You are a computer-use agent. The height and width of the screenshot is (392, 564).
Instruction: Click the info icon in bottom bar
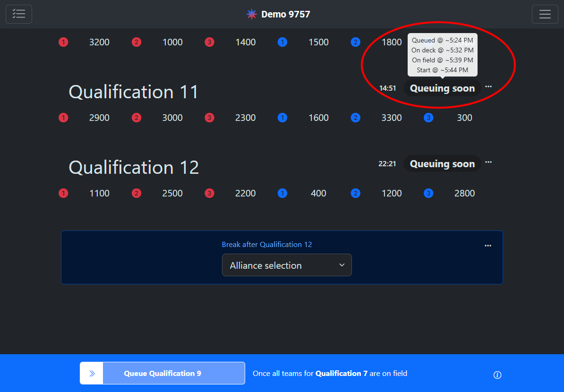point(497,375)
